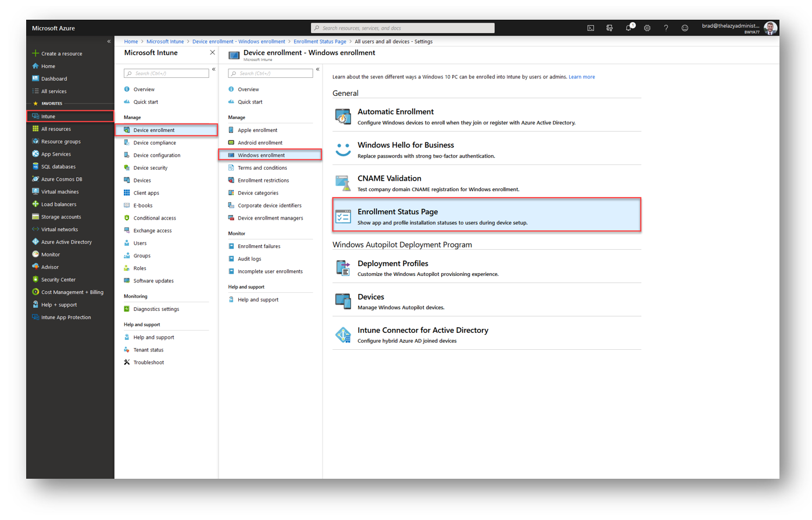The image size is (812, 520).
Task: Open Deployment Profiles
Action: [x=487, y=268]
